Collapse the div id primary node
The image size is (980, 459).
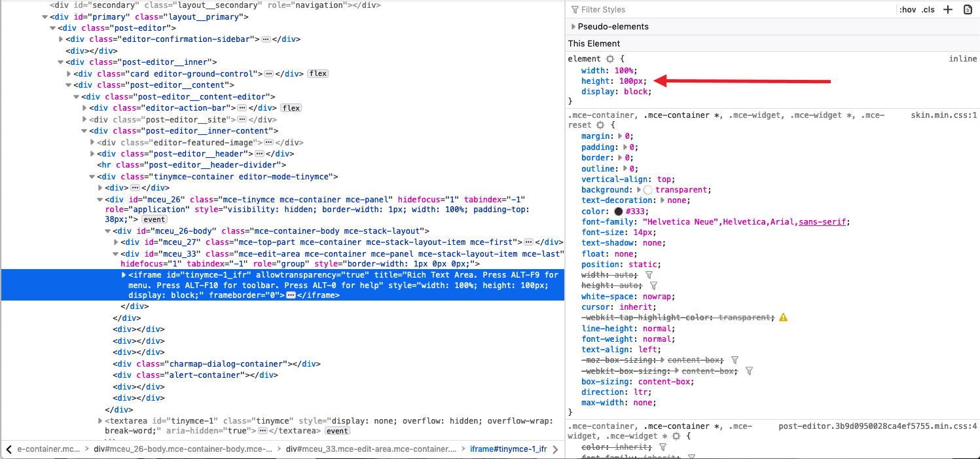coord(45,16)
